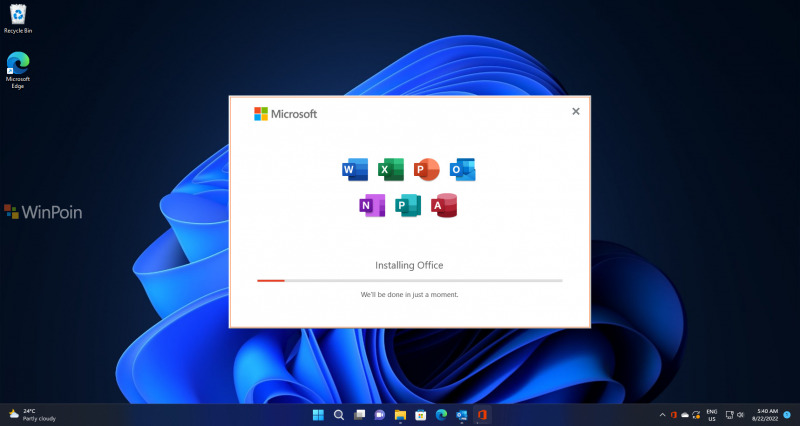The width and height of the screenshot is (800, 426).
Task: Open taskbar Search
Action: coord(339,414)
